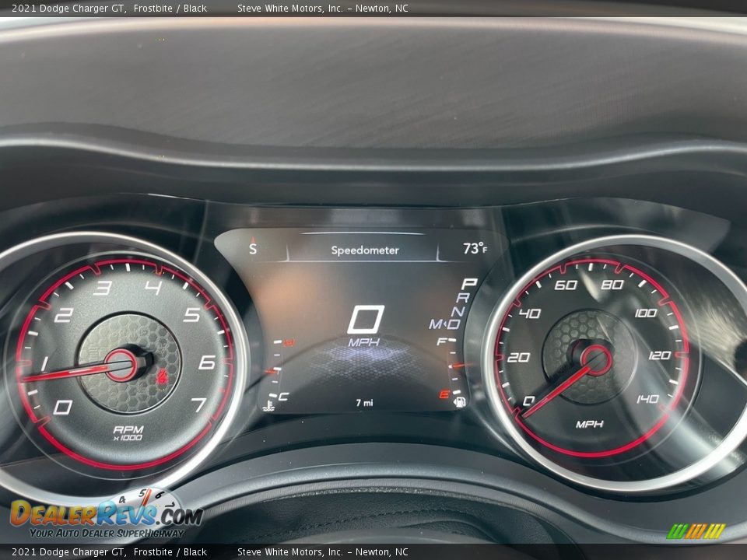The image size is (747, 560).
Task: Click top caption Steve White Motors, Inc.
Action: pyautogui.click(x=290, y=8)
